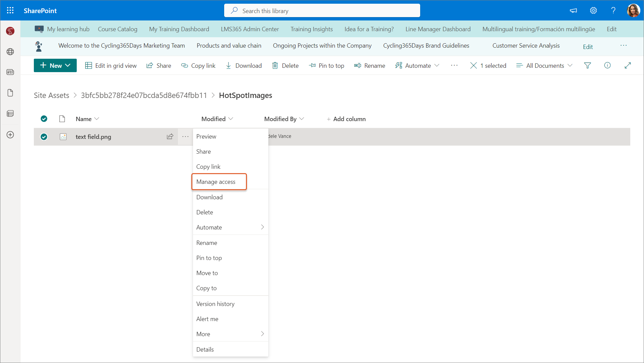The width and height of the screenshot is (644, 363).
Task: Open the All Documents view dropdown
Action: click(544, 65)
